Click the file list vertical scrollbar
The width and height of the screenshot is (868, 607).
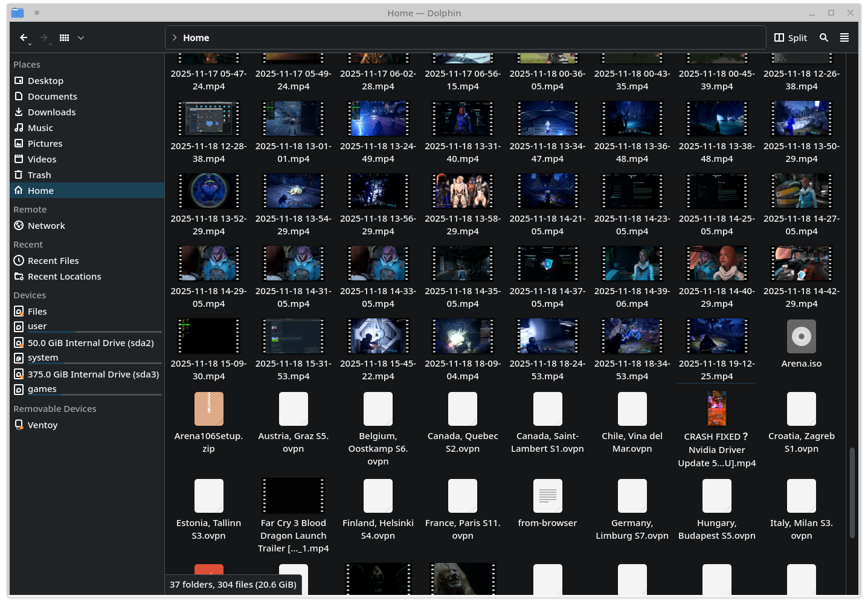(852, 492)
